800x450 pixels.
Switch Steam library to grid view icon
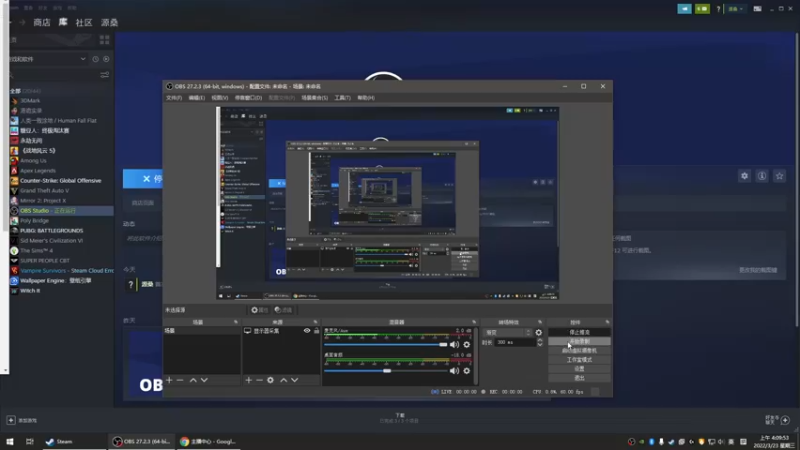point(105,40)
